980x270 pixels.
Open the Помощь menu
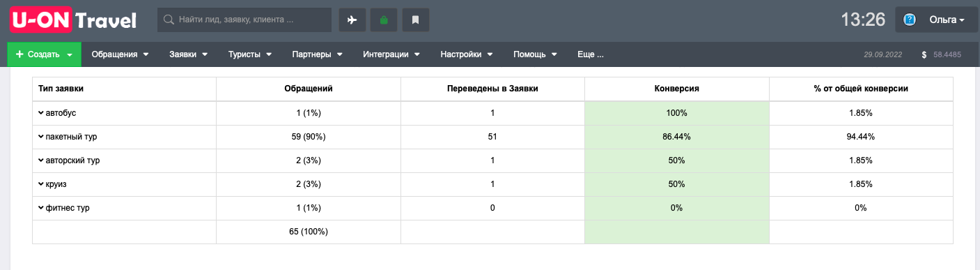pyautogui.click(x=535, y=54)
